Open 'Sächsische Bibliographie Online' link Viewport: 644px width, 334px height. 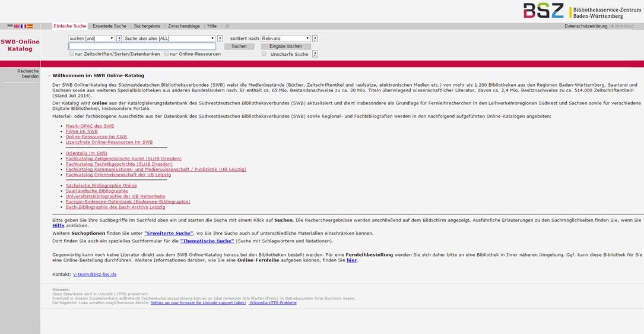point(101,185)
